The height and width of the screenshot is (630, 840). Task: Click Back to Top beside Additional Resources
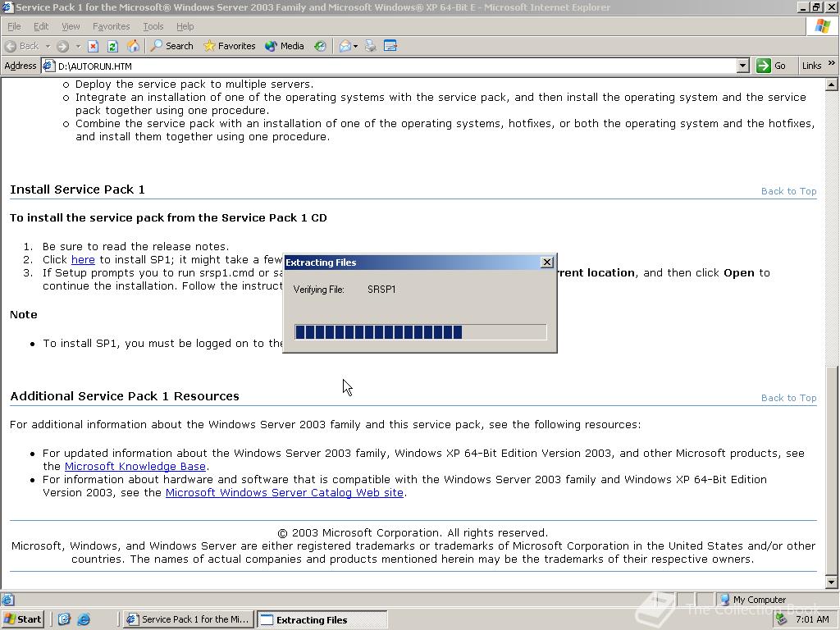tap(788, 398)
